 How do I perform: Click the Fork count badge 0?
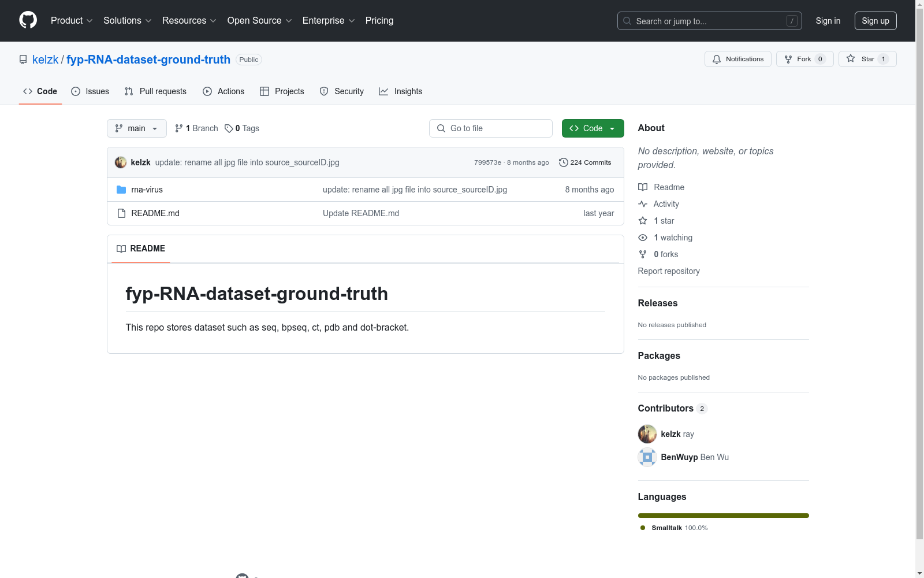[820, 59]
